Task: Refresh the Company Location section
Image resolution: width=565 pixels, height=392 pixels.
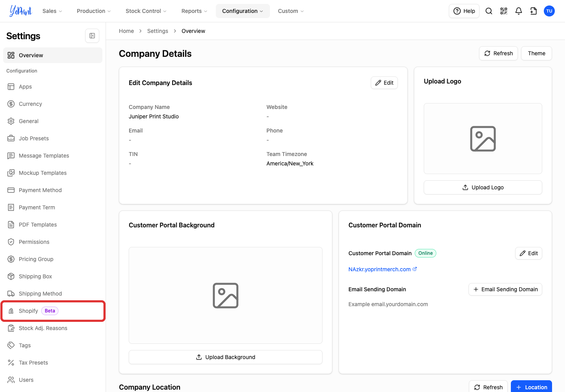Action: click(x=488, y=387)
